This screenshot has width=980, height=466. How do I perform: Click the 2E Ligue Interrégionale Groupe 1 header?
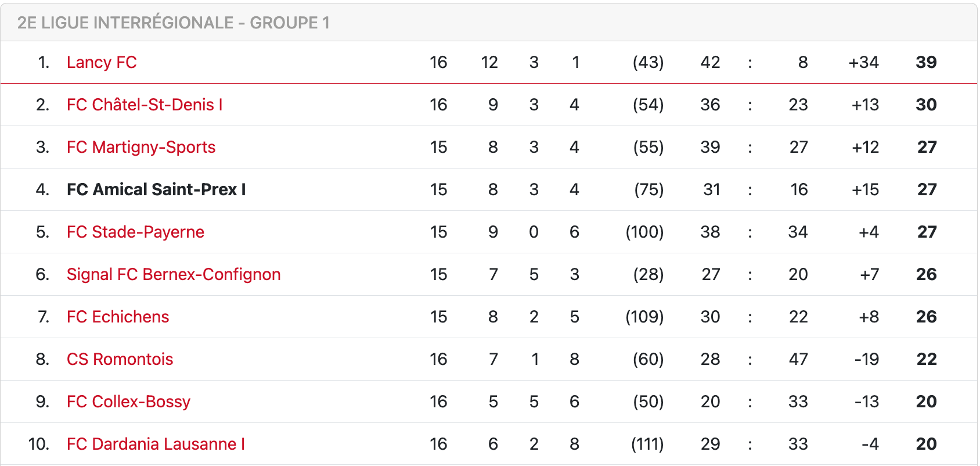pyautogui.click(x=174, y=23)
